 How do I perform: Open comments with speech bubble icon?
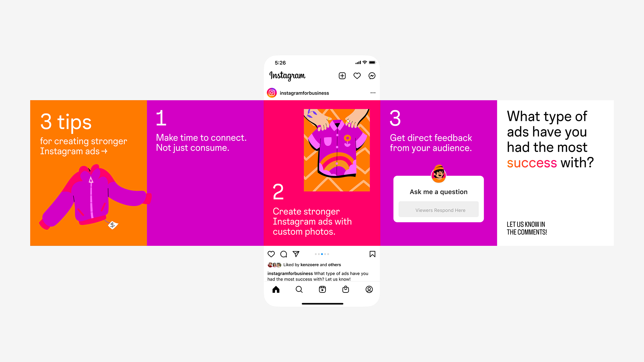284,254
